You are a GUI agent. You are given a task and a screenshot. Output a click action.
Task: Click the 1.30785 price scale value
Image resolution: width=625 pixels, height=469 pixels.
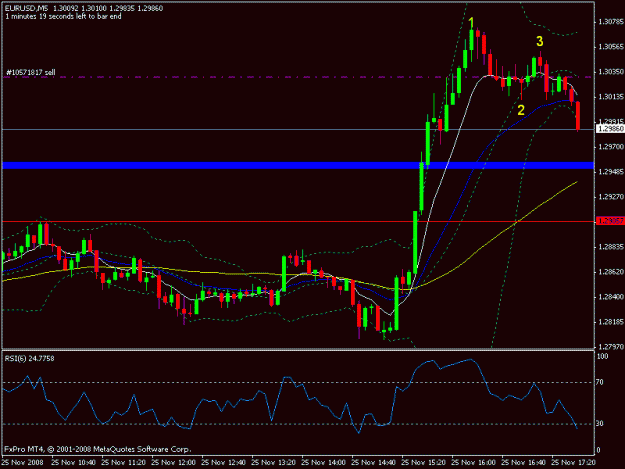(611, 22)
